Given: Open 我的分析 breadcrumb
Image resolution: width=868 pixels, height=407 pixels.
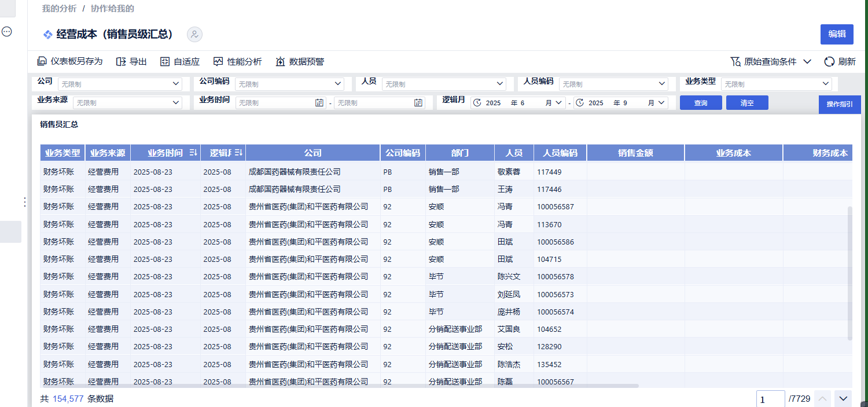Looking at the screenshot, I should click(59, 9).
